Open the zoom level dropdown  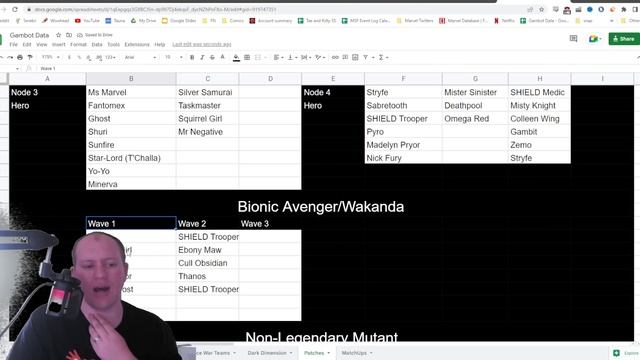(x=51, y=58)
